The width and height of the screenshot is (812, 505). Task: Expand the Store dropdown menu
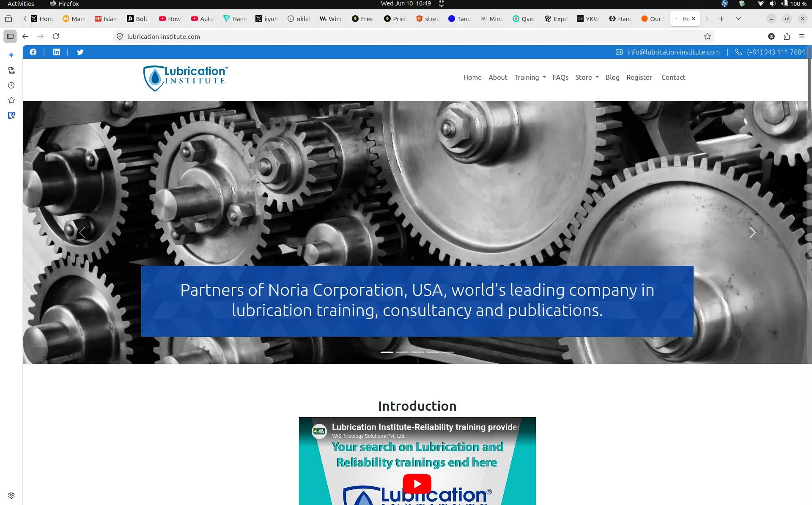(587, 77)
